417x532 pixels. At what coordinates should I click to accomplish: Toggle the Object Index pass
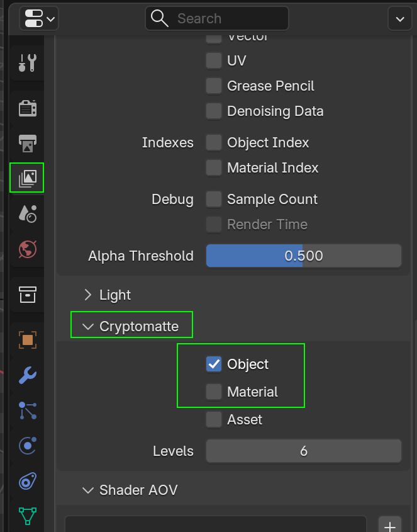click(x=214, y=142)
